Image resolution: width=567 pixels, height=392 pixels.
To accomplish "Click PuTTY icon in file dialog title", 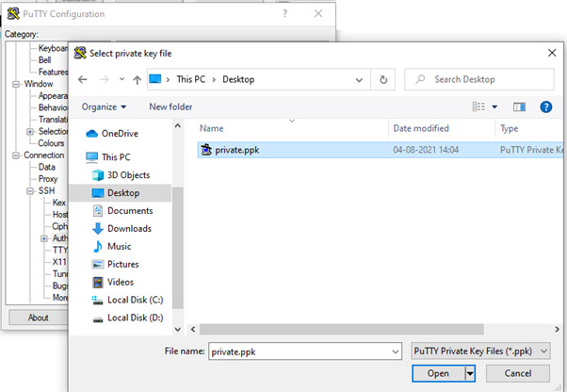I will tap(80, 53).
